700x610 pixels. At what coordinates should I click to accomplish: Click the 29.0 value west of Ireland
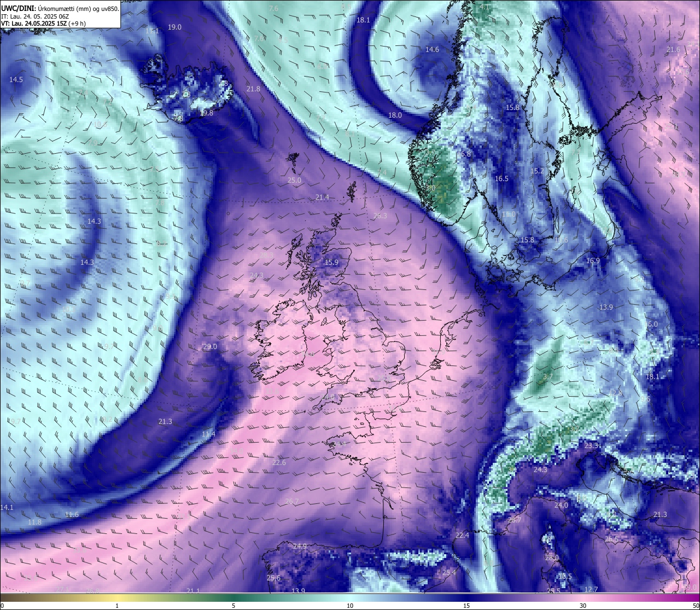pos(210,347)
